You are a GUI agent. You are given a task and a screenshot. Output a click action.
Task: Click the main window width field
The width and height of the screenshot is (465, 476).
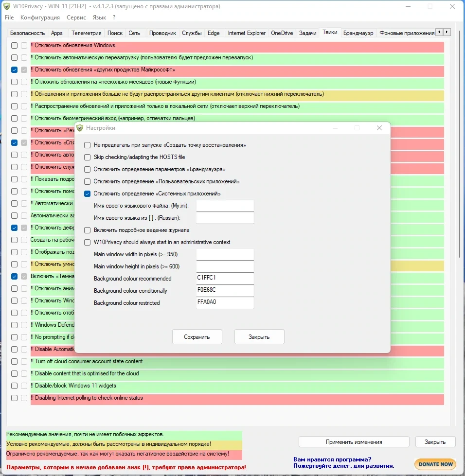(225, 254)
